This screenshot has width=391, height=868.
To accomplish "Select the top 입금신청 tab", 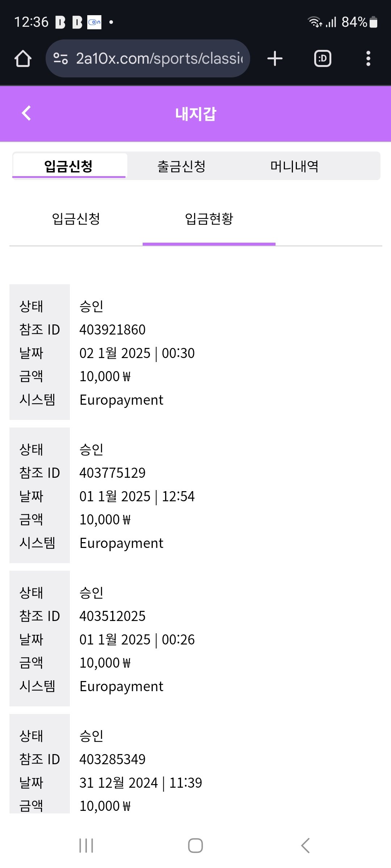I will [69, 166].
